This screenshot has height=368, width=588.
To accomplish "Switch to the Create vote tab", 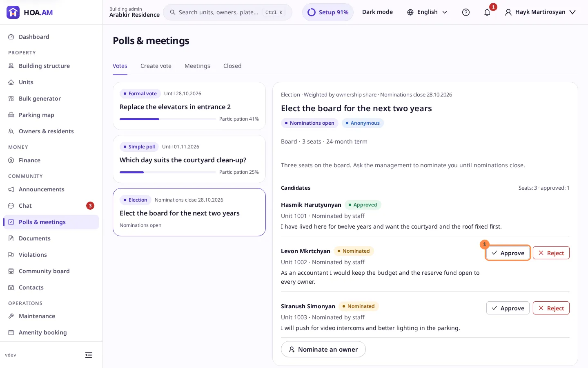I will coord(156,66).
